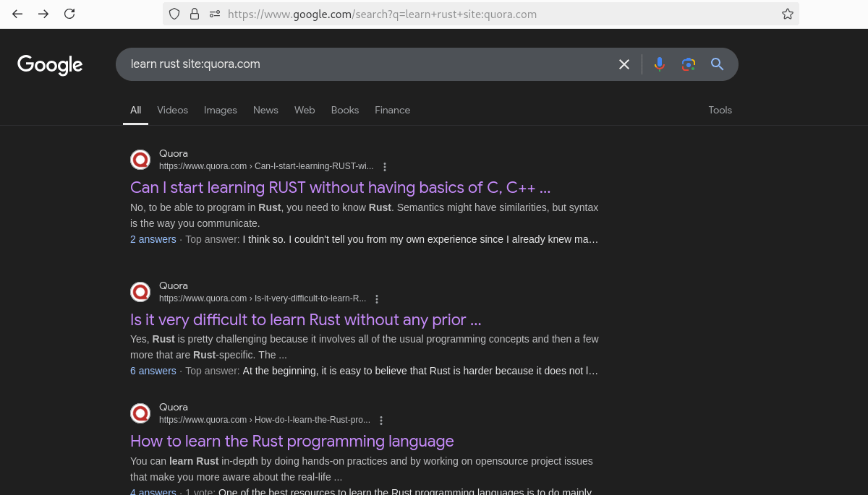Click top answer text "I think so. I couldn't tell"
868x495 pixels.
click(x=420, y=239)
